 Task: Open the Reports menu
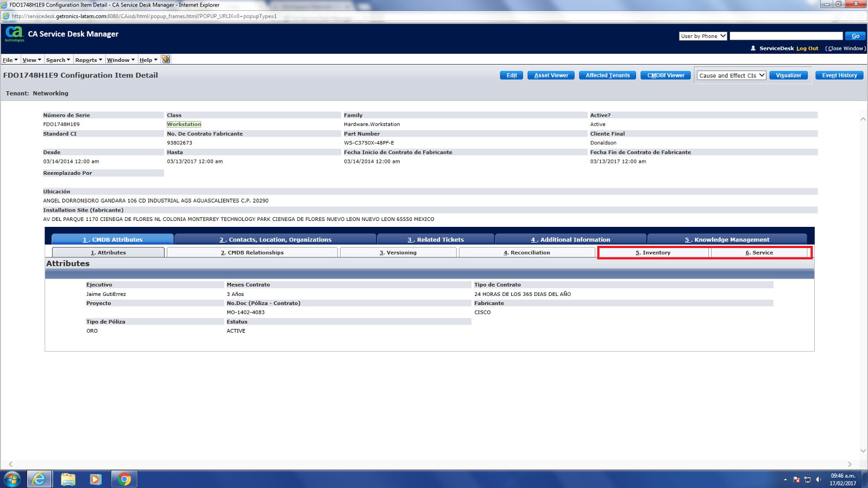(x=89, y=60)
